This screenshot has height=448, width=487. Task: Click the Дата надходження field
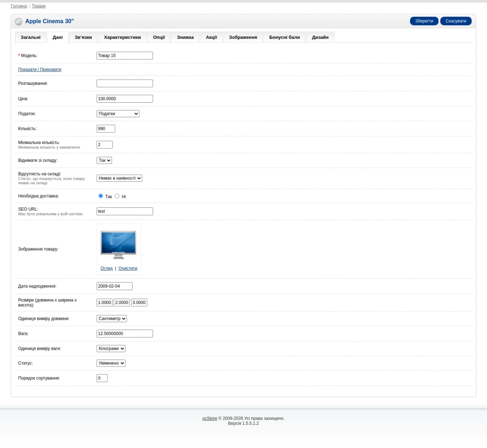point(114,286)
